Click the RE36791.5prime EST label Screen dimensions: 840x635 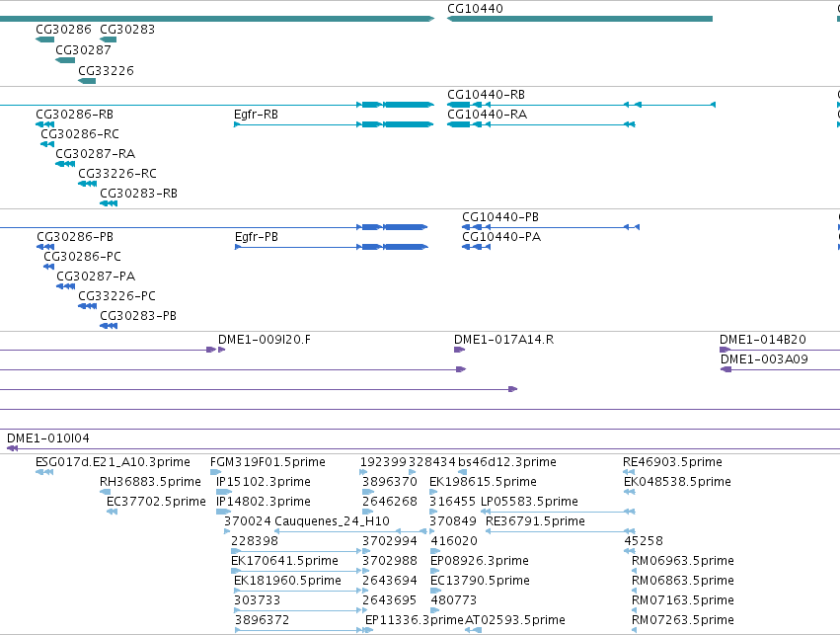click(x=535, y=522)
